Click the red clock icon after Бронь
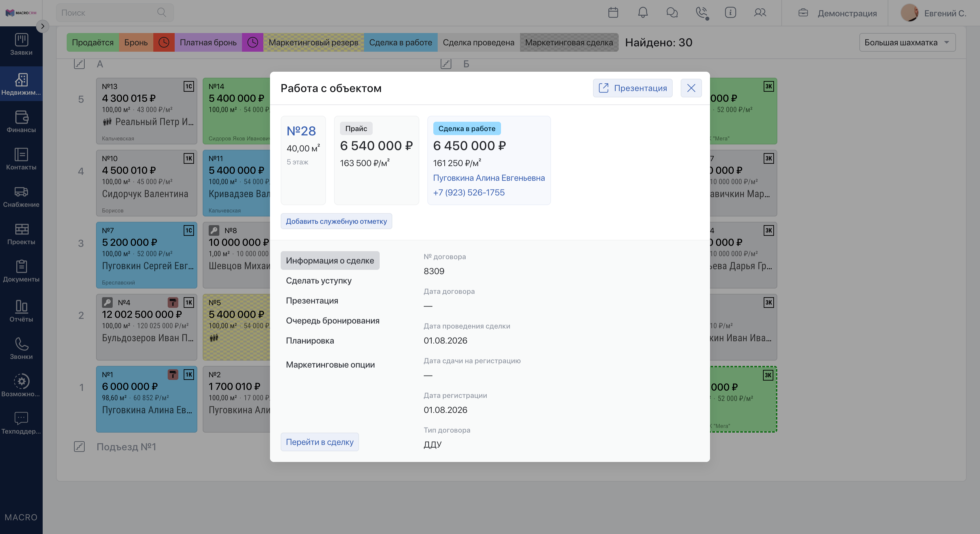 tap(164, 42)
